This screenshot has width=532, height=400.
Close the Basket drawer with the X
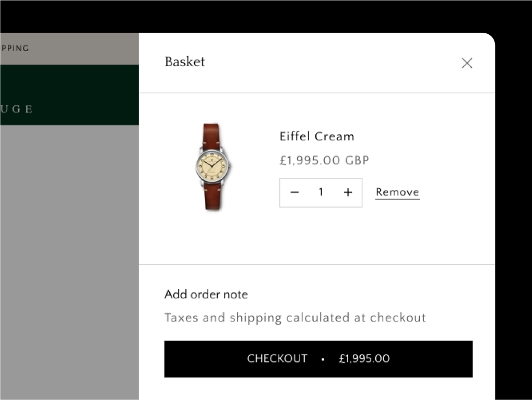(x=467, y=63)
